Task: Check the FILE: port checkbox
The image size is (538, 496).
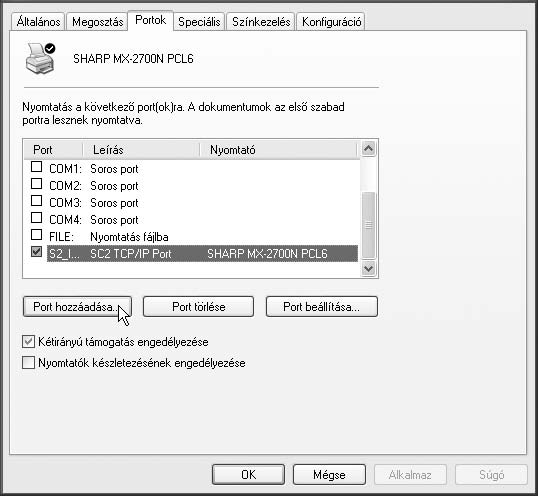Action: coord(36,235)
